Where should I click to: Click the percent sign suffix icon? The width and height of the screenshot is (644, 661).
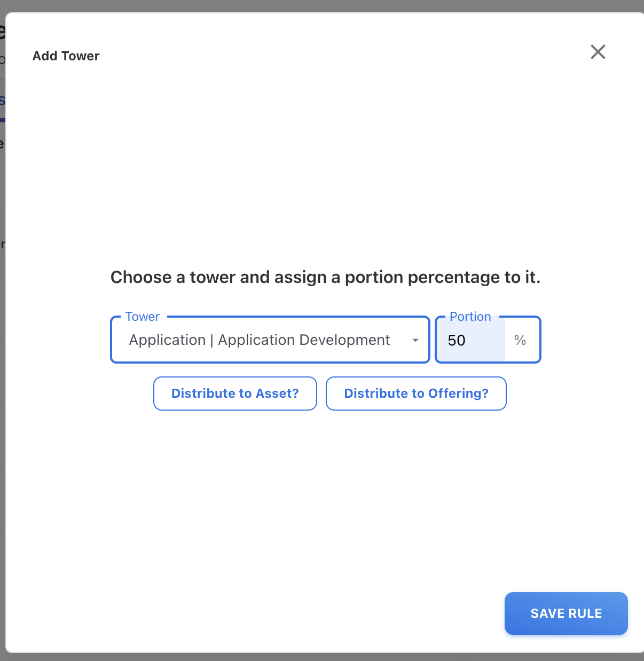pyautogui.click(x=520, y=340)
